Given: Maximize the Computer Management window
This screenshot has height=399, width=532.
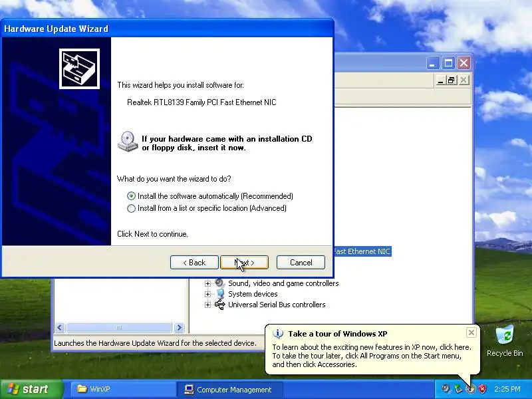Looking at the screenshot, I should pos(448,63).
